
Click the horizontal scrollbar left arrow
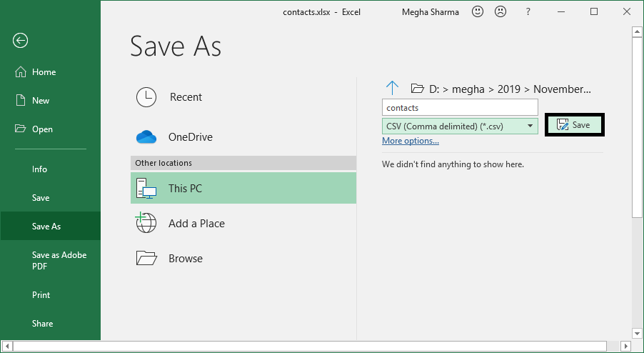(x=6, y=346)
